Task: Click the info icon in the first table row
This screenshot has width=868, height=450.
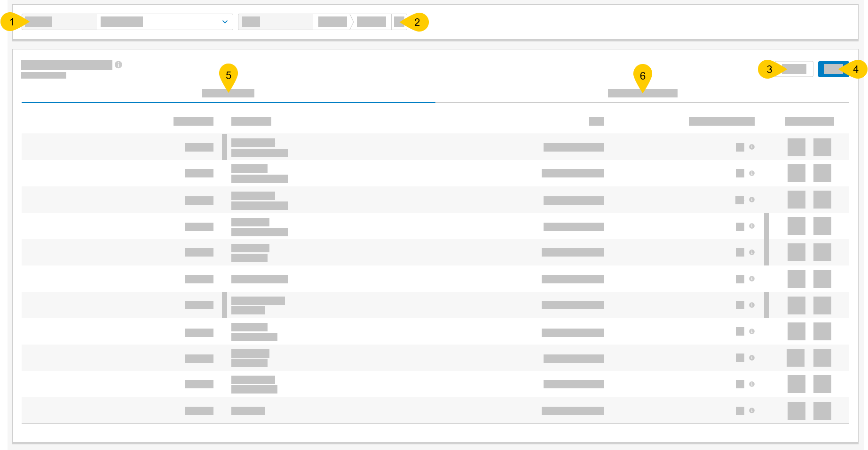Action: tap(752, 147)
